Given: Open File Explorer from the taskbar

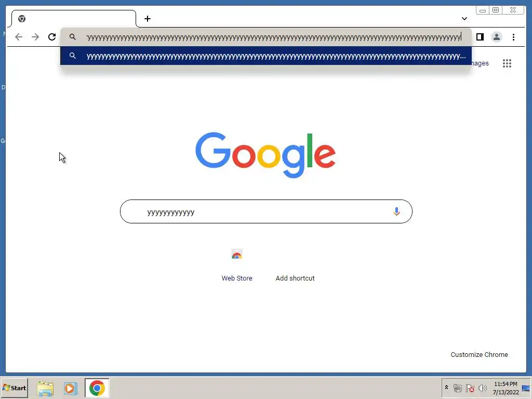Looking at the screenshot, I should 45,389.
